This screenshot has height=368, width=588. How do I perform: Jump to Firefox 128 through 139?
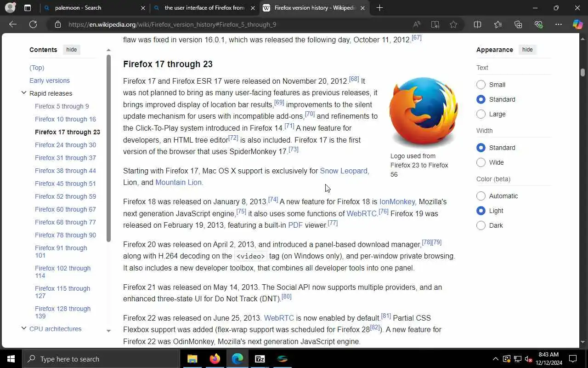click(62, 312)
